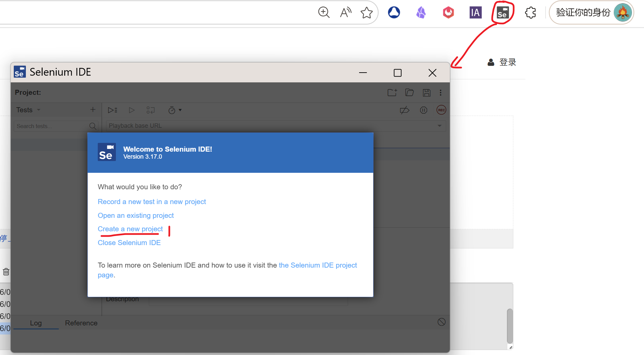Click Record a new test in a new project

tap(152, 202)
